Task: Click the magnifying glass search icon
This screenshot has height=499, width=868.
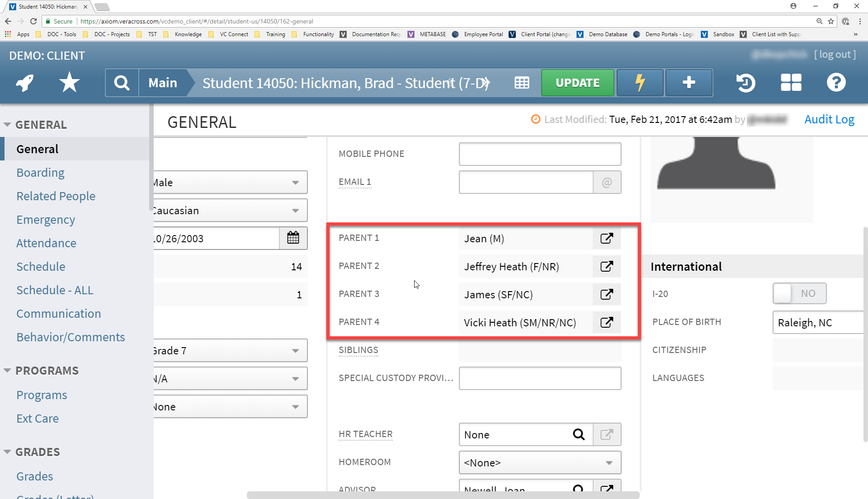Action: tap(122, 83)
